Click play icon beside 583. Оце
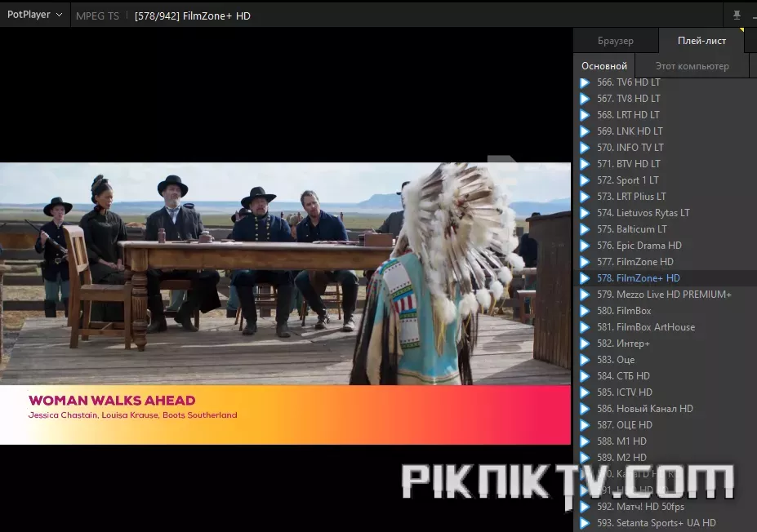Screen dimensions: 757x532 [585, 360]
